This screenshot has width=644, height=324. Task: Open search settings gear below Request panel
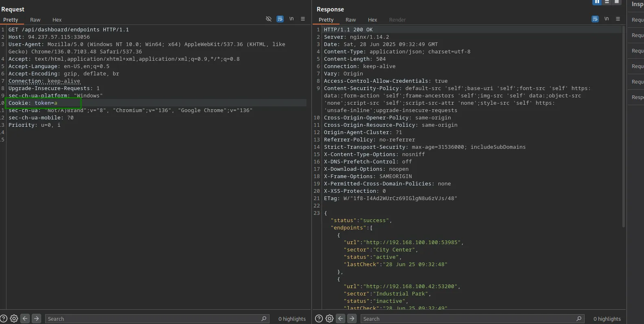point(14,319)
